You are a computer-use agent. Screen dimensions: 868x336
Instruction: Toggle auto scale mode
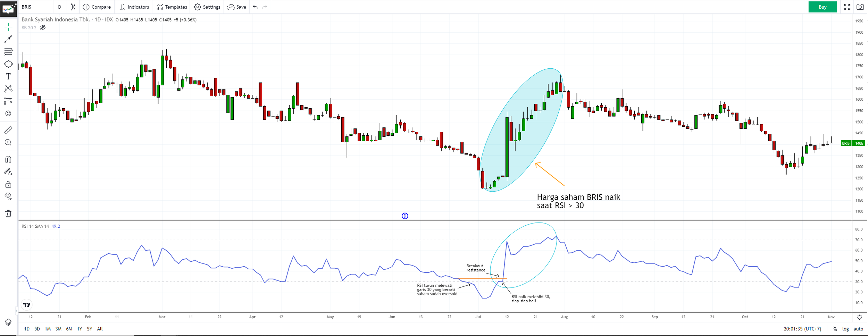point(858,329)
